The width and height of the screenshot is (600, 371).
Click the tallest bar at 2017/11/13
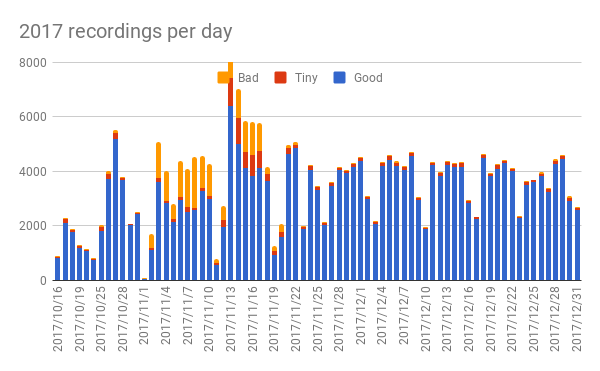230,171
